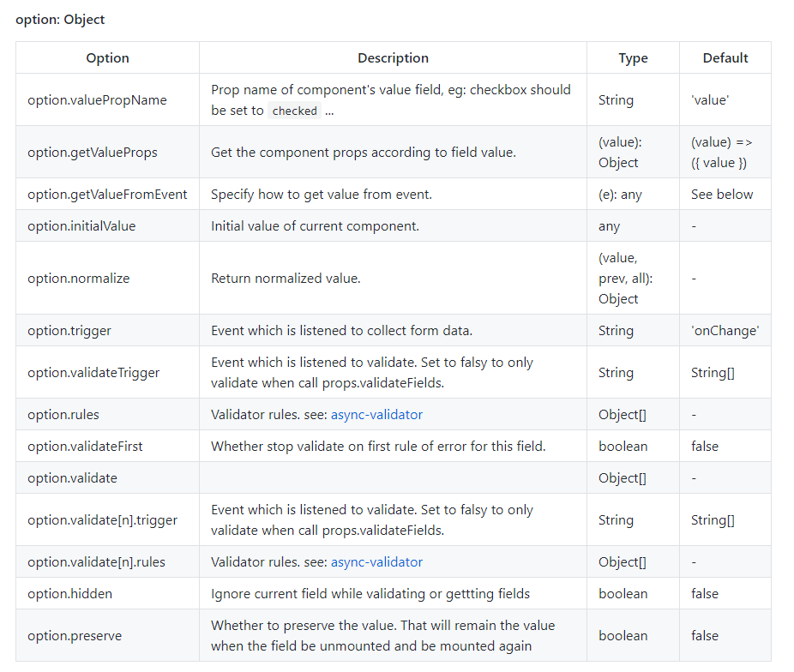Viewport: 794px width, 672px height.
Task: Open the async-validator link in option.rules row
Action: point(376,414)
